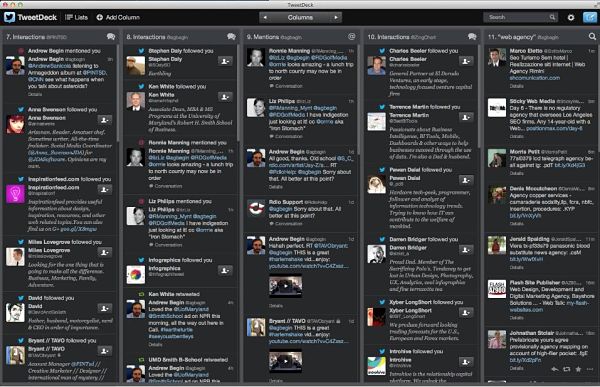Open Details under Sticky Web Media tweet
Image resolution: width=600 pixels, height=387 pixels.
click(x=517, y=136)
